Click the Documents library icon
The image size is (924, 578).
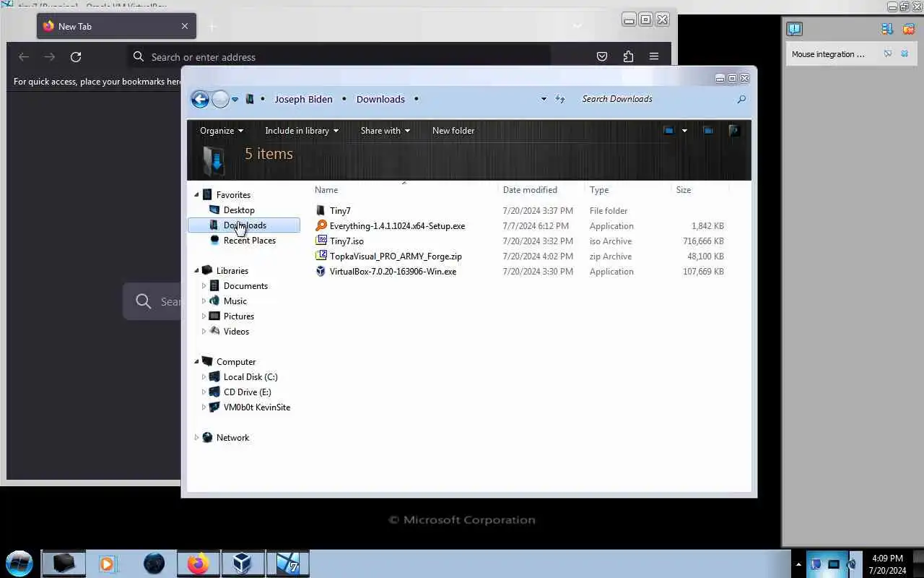214,286
